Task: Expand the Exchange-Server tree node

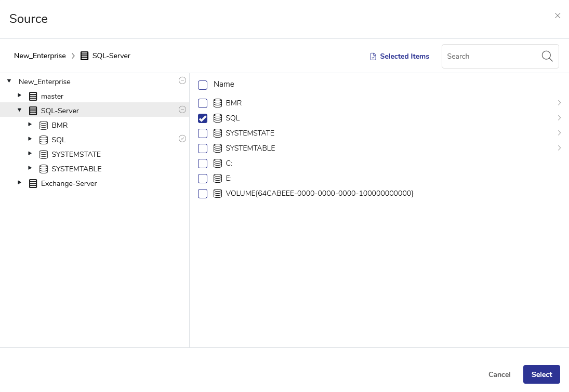Action: point(20,183)
